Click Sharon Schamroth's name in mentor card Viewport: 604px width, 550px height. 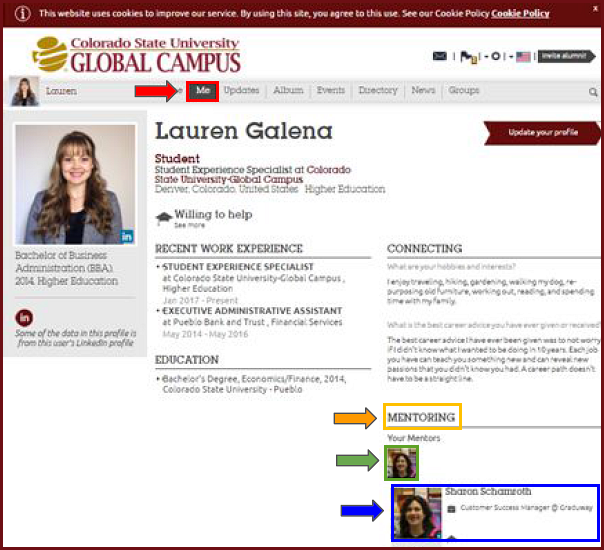(488, 492)
